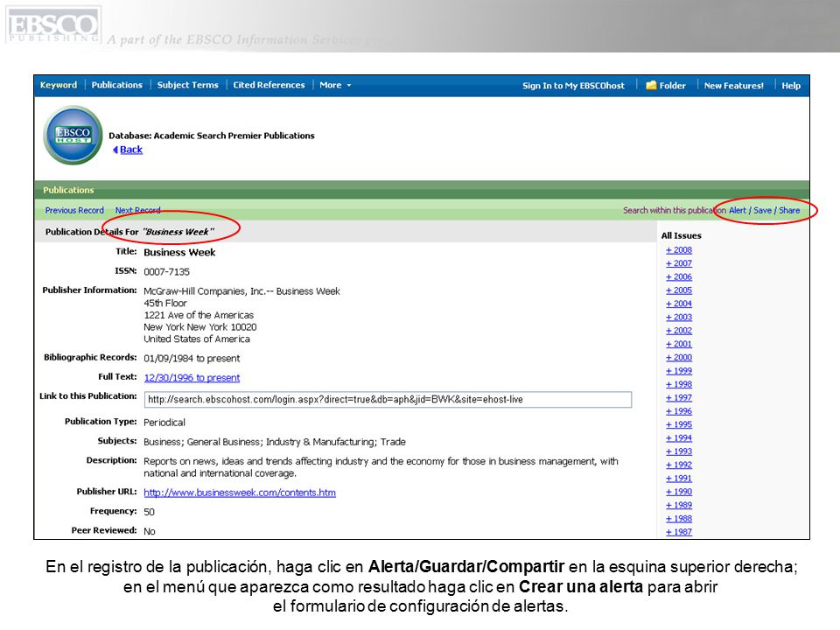Expand the 2003 issues
This screenshot has width=840, height=630.
(x=679, y=317)
